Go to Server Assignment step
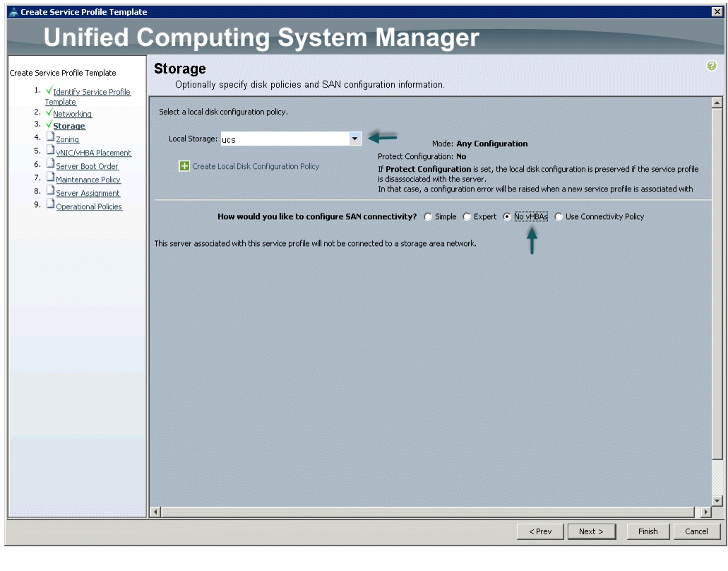The height and width of the screenshot is (571, 728). pyautogui.click(x=88, y=193)
